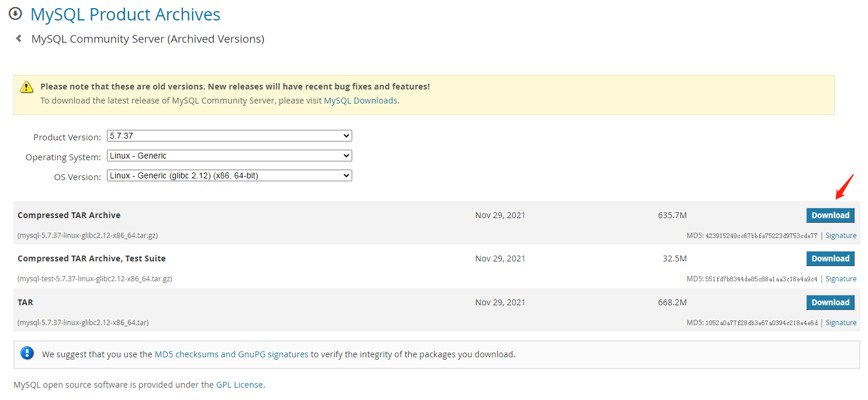Screen dimensions: 868x400
Task: Open Signature link for Test Suite archive
Action: point(841,279)
